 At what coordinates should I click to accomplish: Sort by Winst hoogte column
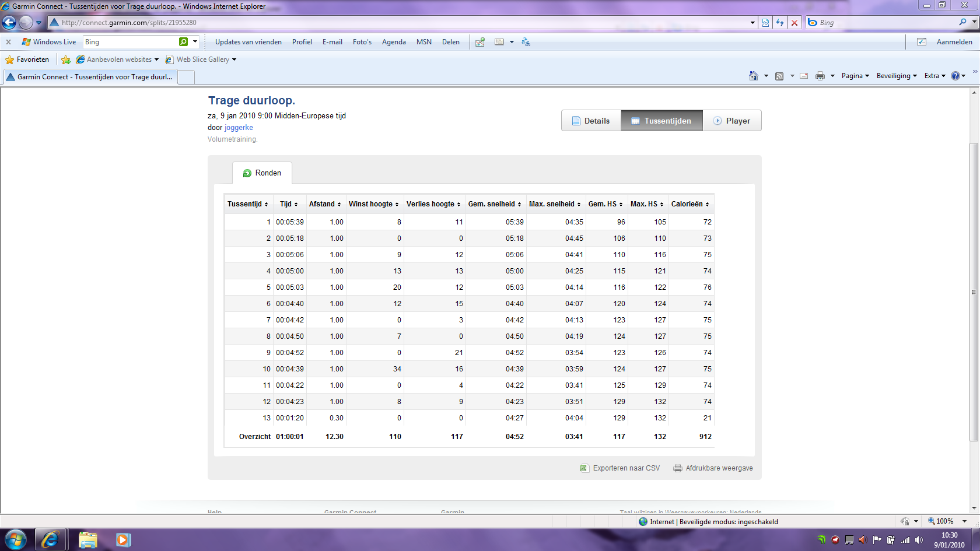click(x=374, y=204)
